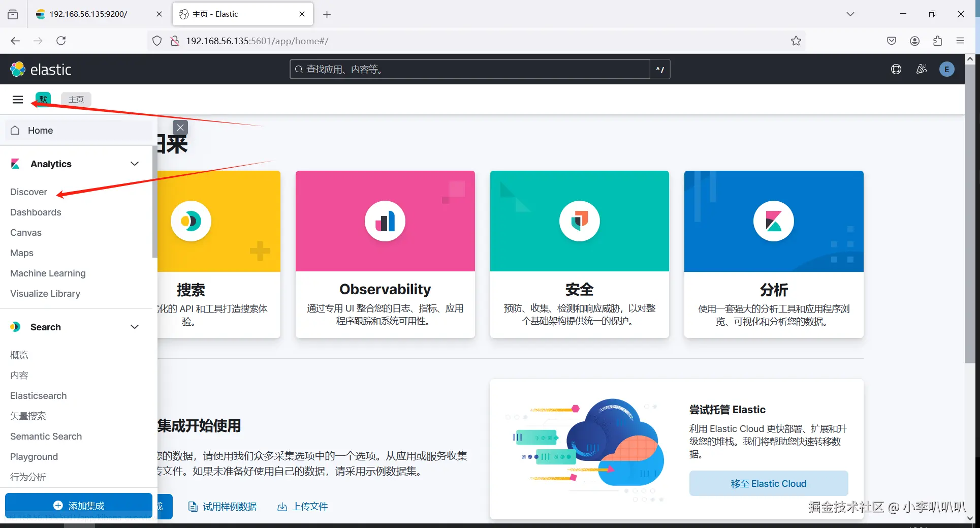Click Save to Pocket icon
The height and width of the screenshot is (528, 980).
click(892, 41)
